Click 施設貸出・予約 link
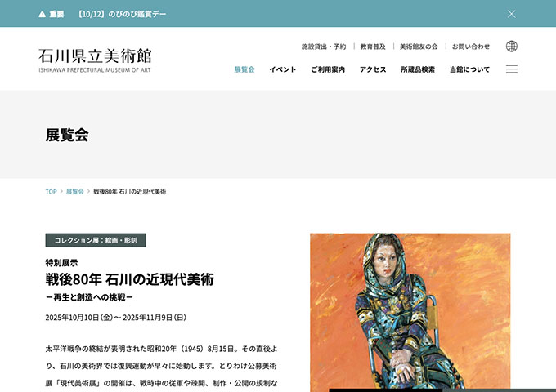 [324, 47]
